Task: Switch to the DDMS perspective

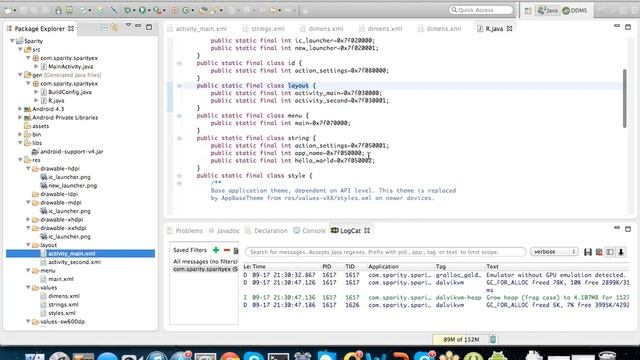Action: (575, 11)
